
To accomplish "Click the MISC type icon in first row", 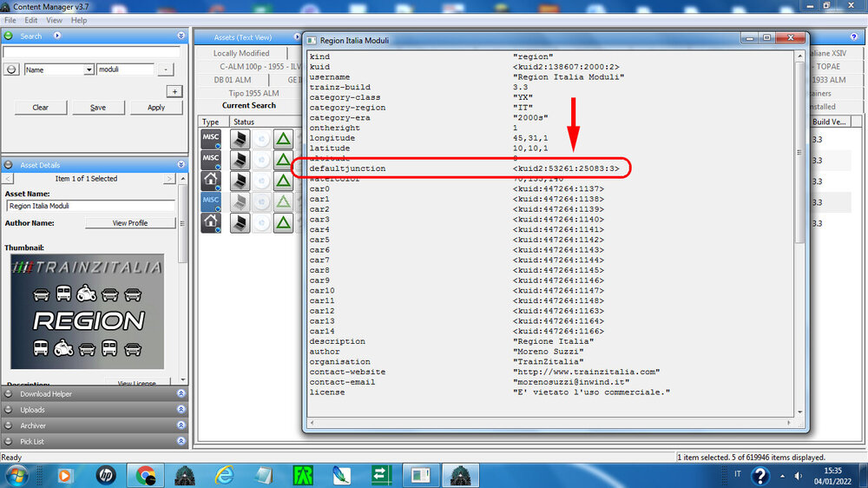I will tap(211, 139).
